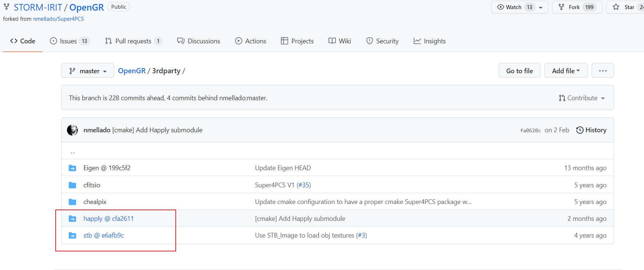Open the Pull requests tab
The width and height of the screenshot is (644, 270).
(133, 41)
